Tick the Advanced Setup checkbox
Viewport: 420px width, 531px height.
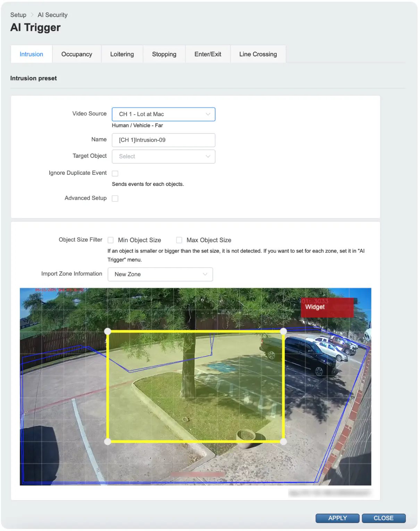click(115, 198)
